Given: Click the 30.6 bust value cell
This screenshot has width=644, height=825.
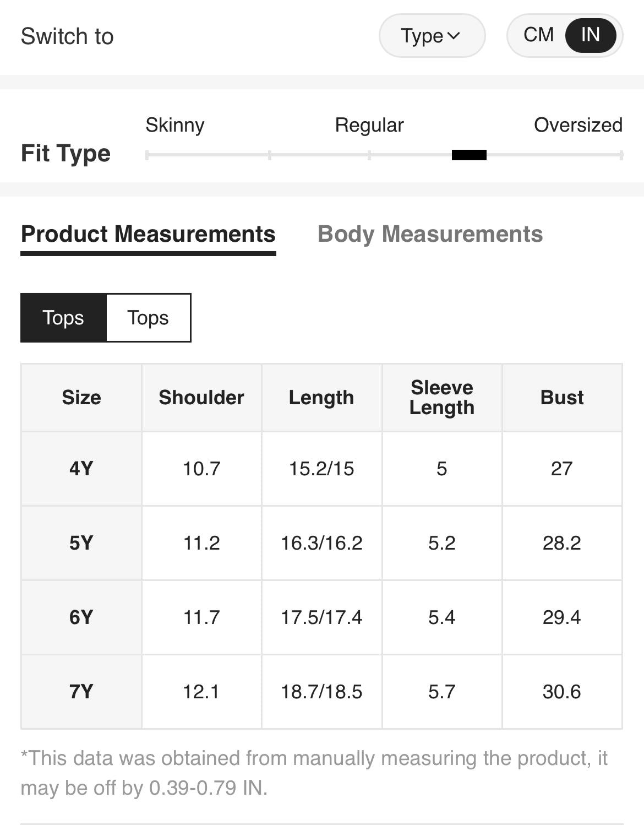Looking at the screenshot, I should tap(562, 692).
